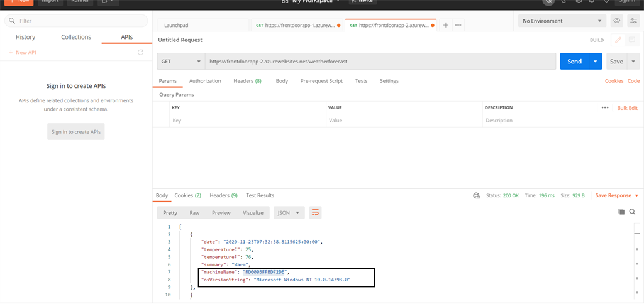Click the environment quick look eye icon
Screen dimensions: 644x304
point(616,21)
